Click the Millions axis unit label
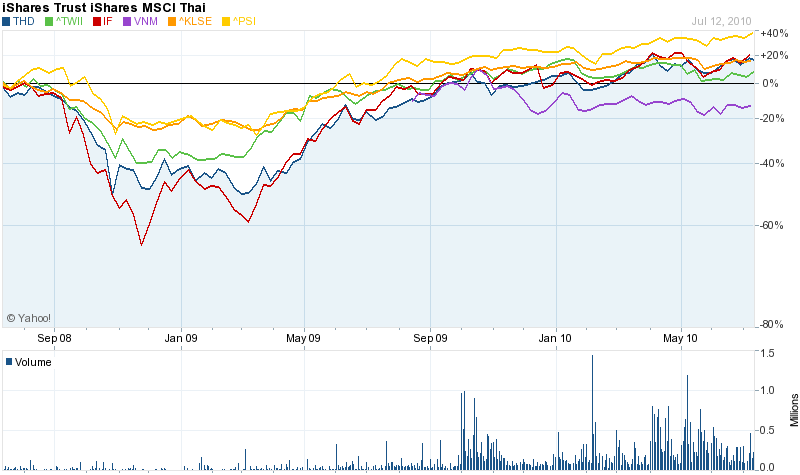800x475 pixels. point(794,410)
